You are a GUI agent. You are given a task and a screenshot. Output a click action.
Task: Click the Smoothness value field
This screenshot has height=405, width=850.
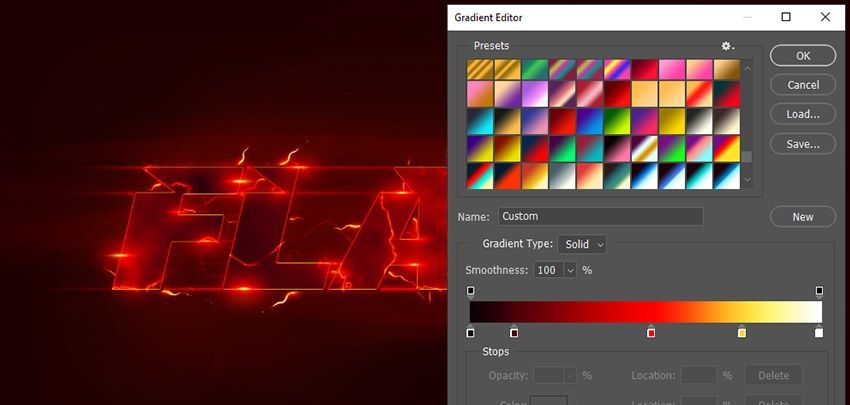[549, 270]
